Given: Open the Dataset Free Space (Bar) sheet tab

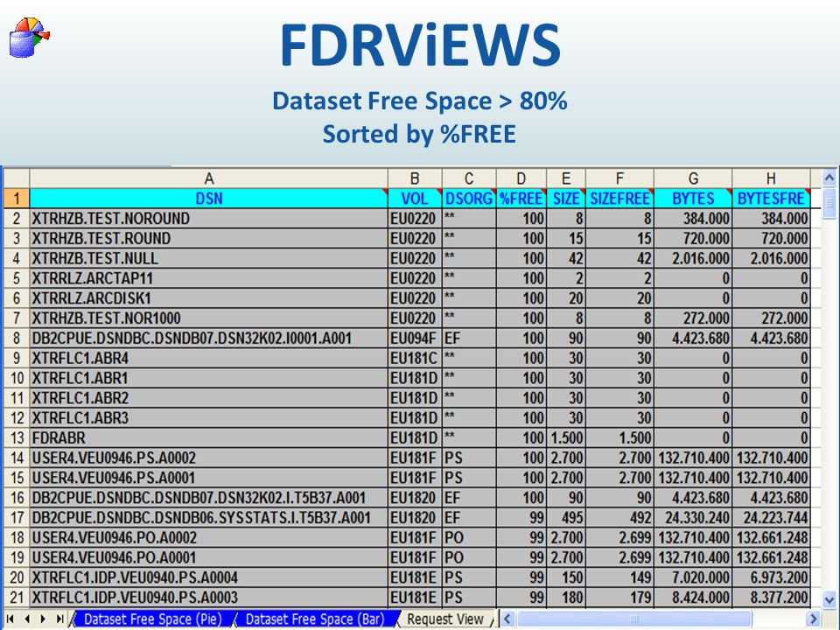Looking at the screenshot, I should (315, 619).
